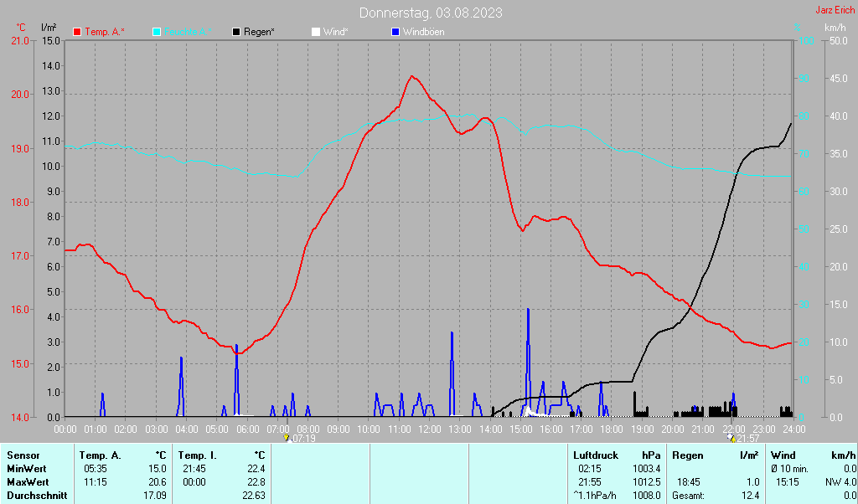Click the '17.09' average temperature value
The image size is (858, 504).
click(x=155, y=496)
